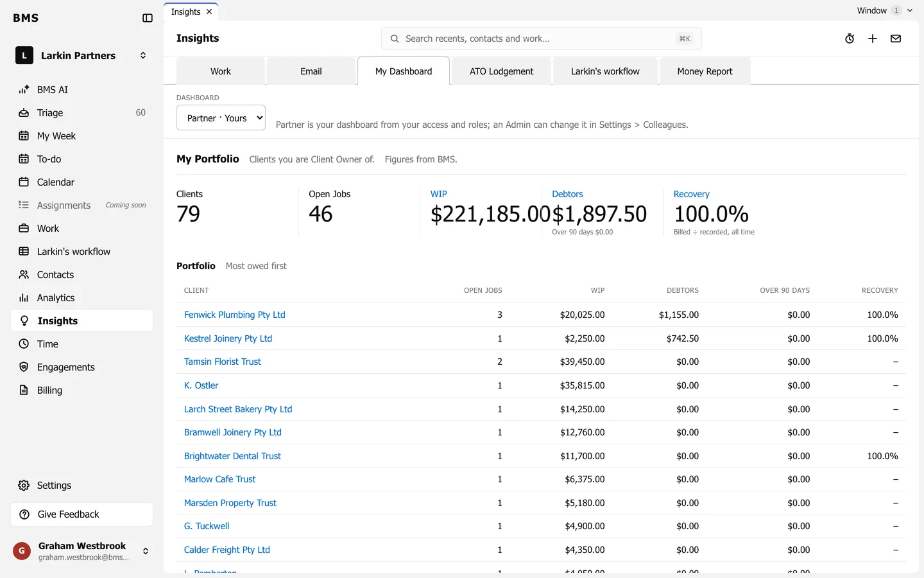Open the Partner · Yours dashboard dropdown
924x578 pixels.
point(221,118)
